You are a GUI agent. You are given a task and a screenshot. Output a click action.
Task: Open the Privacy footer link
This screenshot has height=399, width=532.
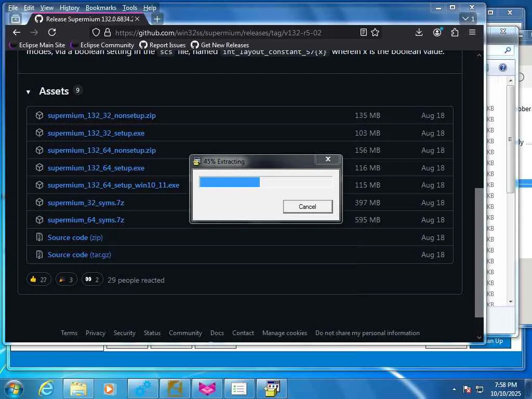[x=96, y=333]
